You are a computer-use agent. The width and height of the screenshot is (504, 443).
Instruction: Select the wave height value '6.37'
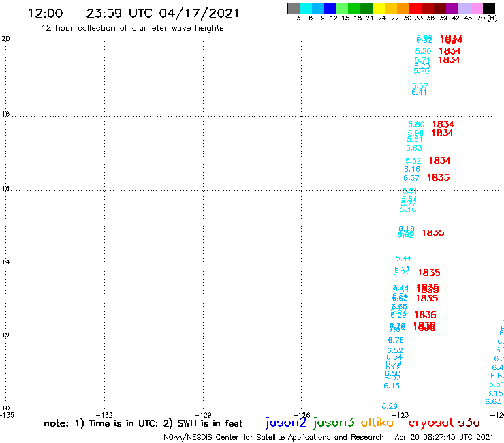tap(411, 178)
